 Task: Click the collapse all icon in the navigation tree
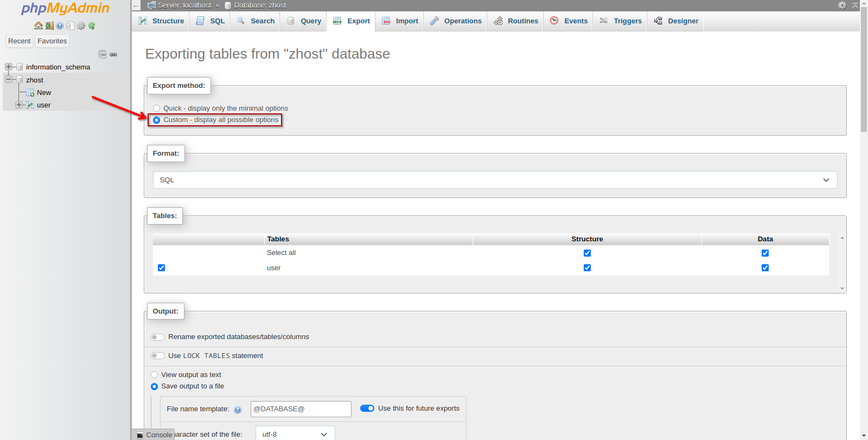pyautogui.click(x=103, y=54)
